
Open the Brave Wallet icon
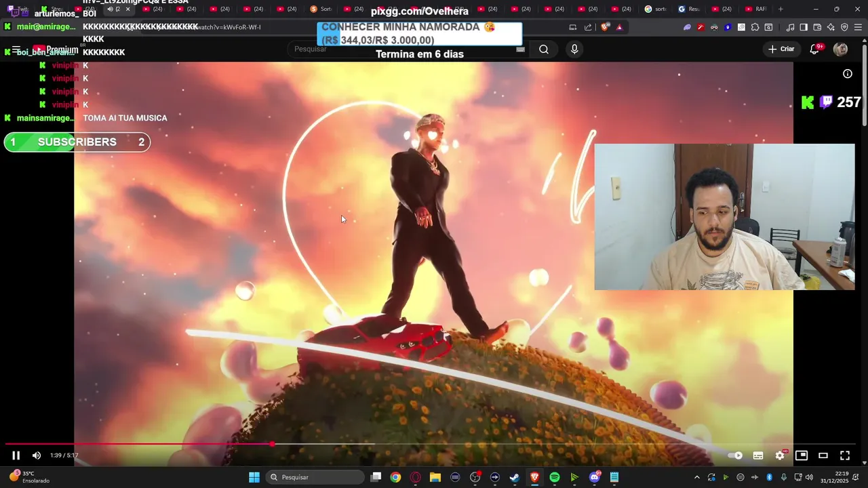click(817, 27)
